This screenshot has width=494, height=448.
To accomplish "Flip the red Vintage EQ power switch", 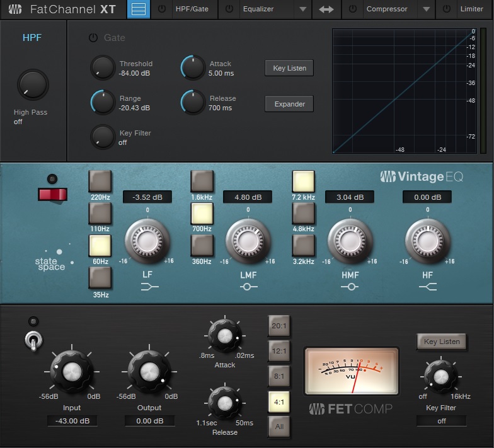I will [52, 195].
